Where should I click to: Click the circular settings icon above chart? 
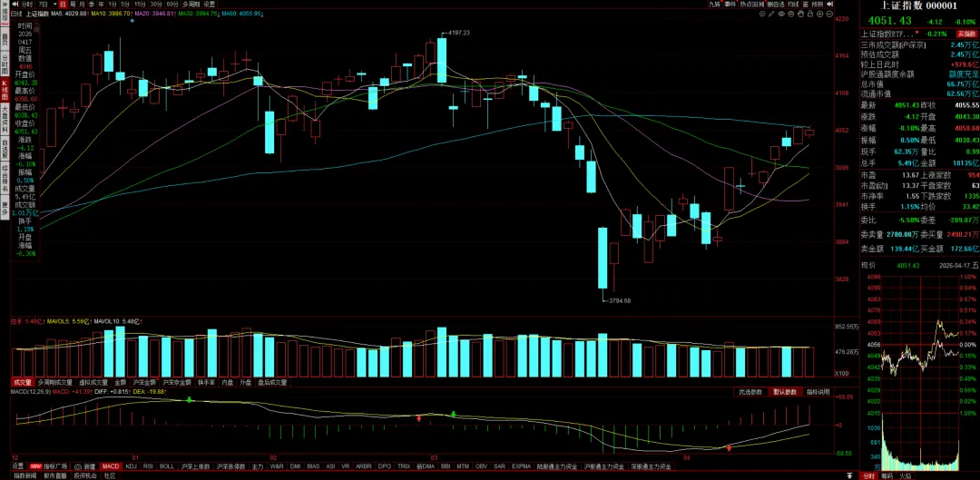point(762,14)
